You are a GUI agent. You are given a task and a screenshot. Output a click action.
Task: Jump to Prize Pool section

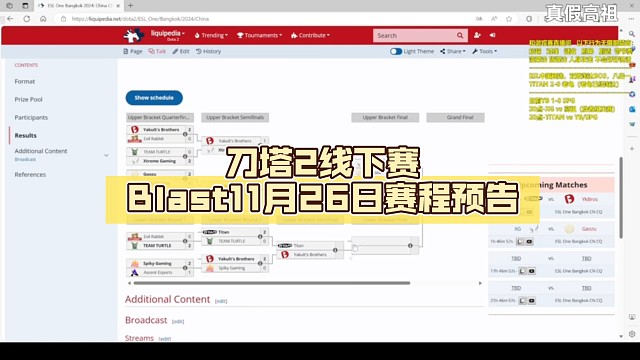[29, 100]
